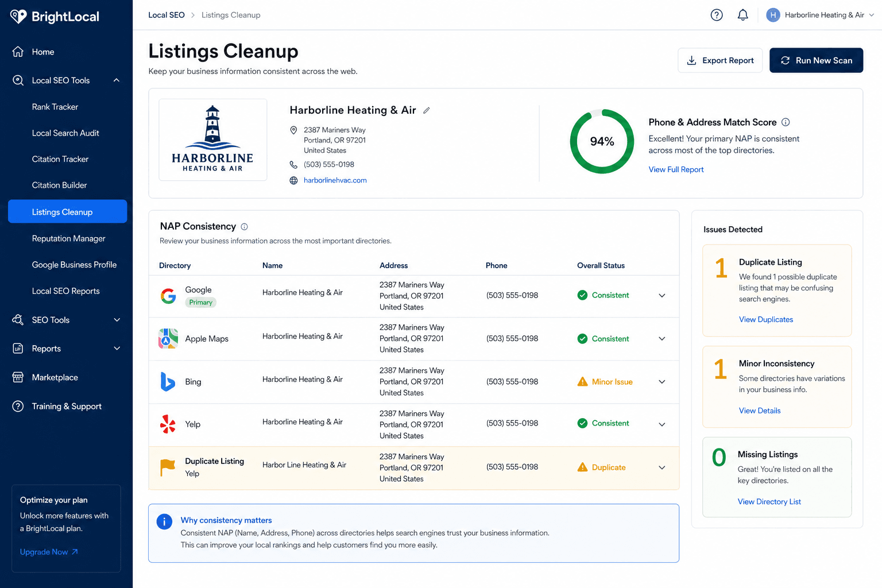
Task: Open Local Search Audit in sidebar
Action: point(65,133)
